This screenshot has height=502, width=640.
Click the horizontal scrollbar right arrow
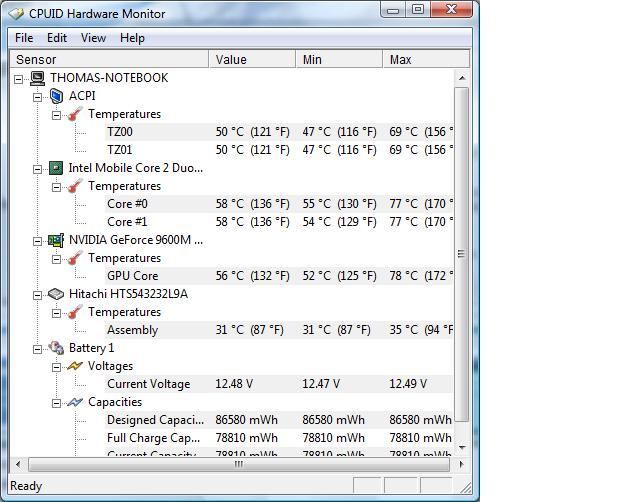(x=462, y=464)
